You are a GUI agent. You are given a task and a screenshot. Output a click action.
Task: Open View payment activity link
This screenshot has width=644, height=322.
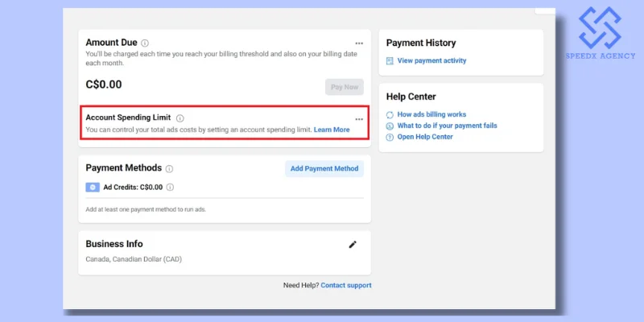click(431, 61)
